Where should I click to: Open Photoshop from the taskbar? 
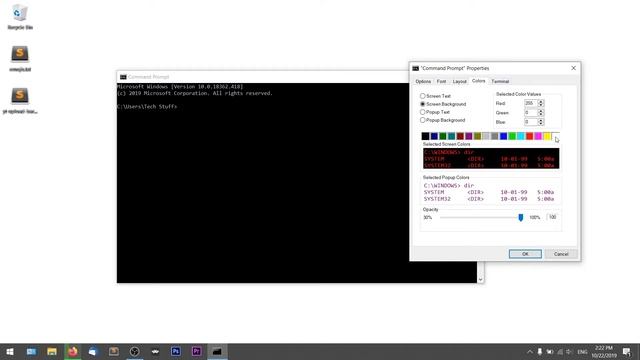176,351
